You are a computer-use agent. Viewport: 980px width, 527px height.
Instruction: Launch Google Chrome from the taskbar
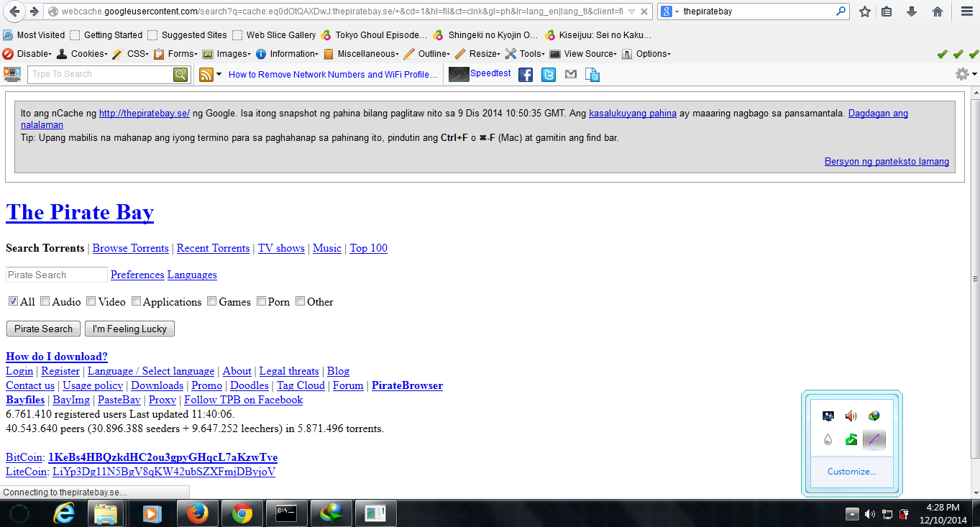coord(242,513)
